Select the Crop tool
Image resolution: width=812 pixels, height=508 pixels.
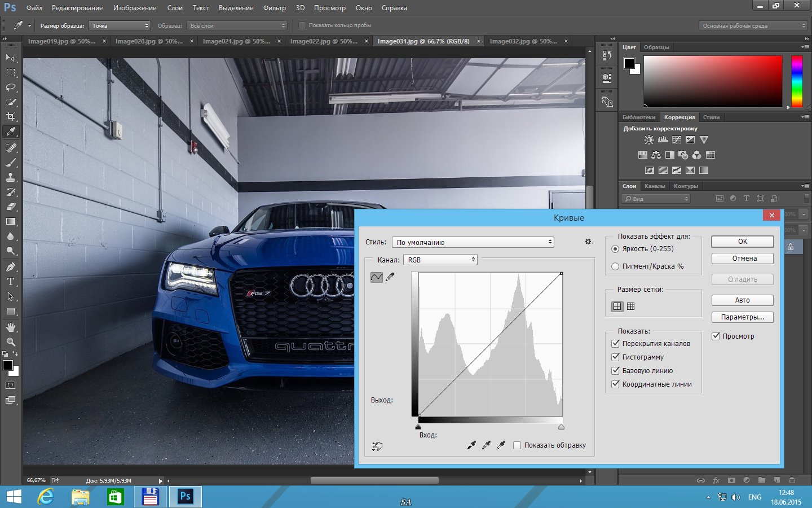(11, 117)
